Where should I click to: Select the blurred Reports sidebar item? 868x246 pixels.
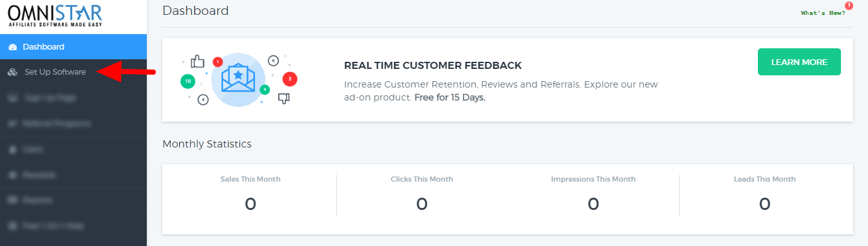[73, 200]
